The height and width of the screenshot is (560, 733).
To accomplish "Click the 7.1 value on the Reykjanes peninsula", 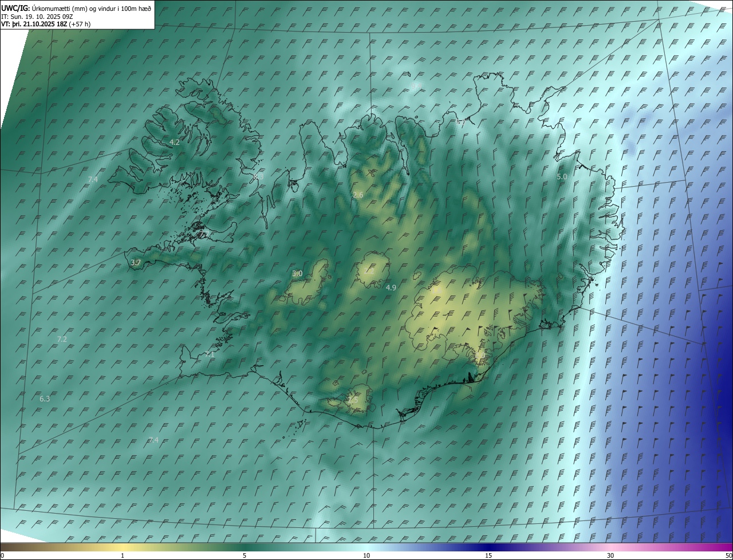I will click(x=210, y=354).
